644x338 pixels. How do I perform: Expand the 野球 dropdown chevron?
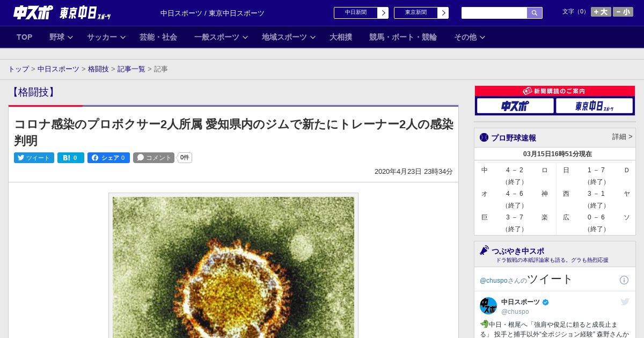(70, 38)
